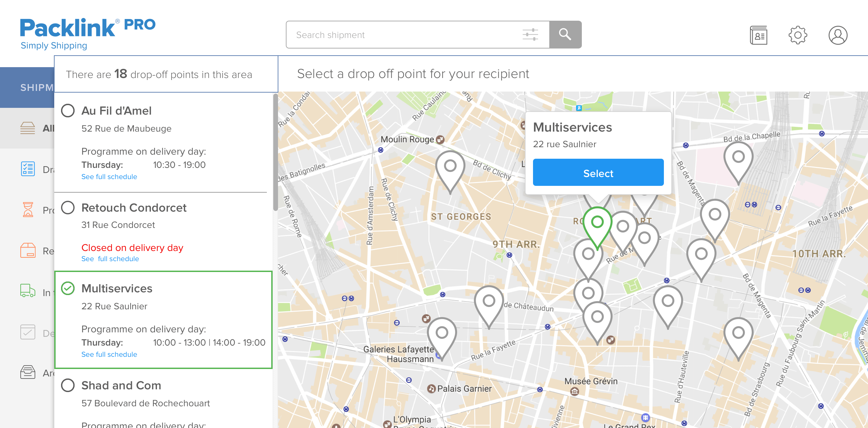Screen dimensions: 868x428
Task: Click the Palais Garnier landmark marker
Action: point(431,388)
